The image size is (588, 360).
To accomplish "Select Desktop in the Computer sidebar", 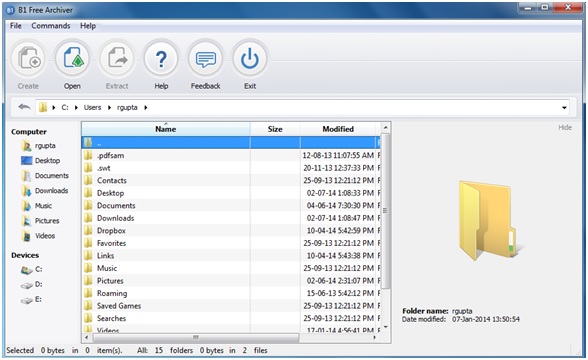I will click(x=47, y=160).
